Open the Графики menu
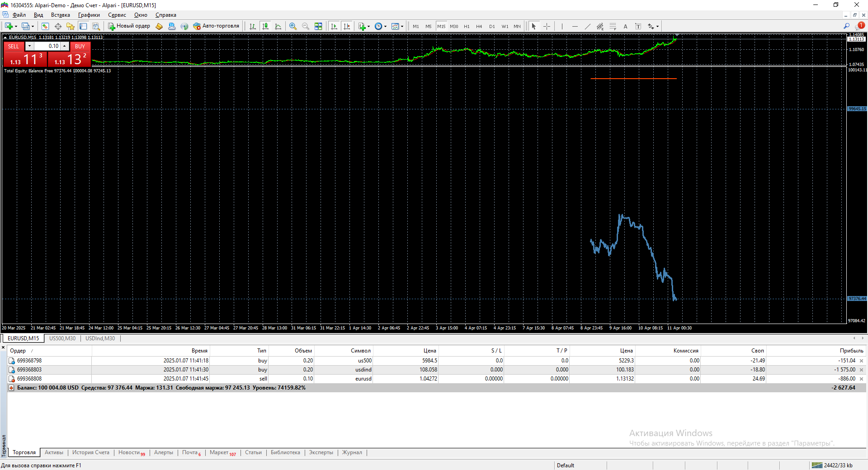868x470 pixels. 89,15
